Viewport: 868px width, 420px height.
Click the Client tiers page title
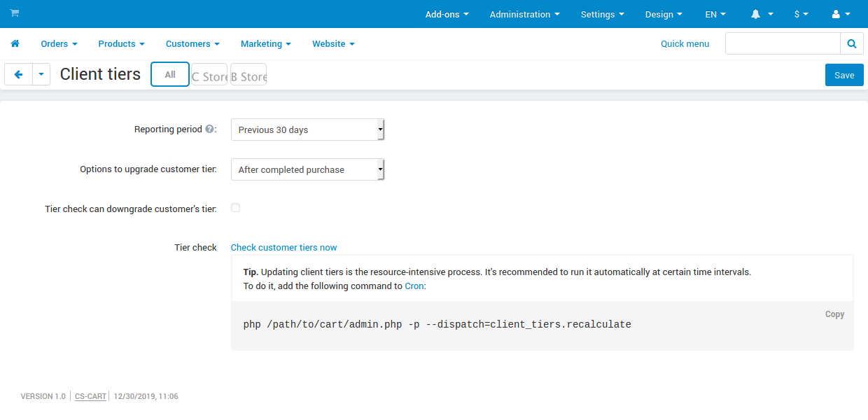[x=100, y=74]
